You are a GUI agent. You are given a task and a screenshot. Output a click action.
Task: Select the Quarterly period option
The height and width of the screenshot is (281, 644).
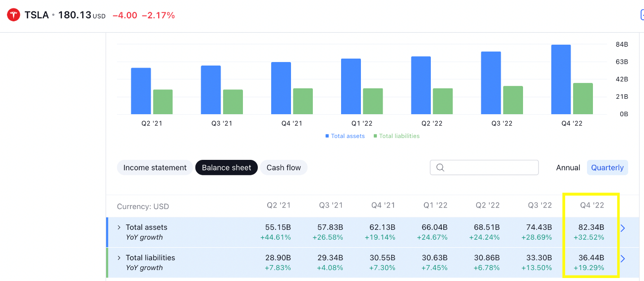(x=607, y=168)
